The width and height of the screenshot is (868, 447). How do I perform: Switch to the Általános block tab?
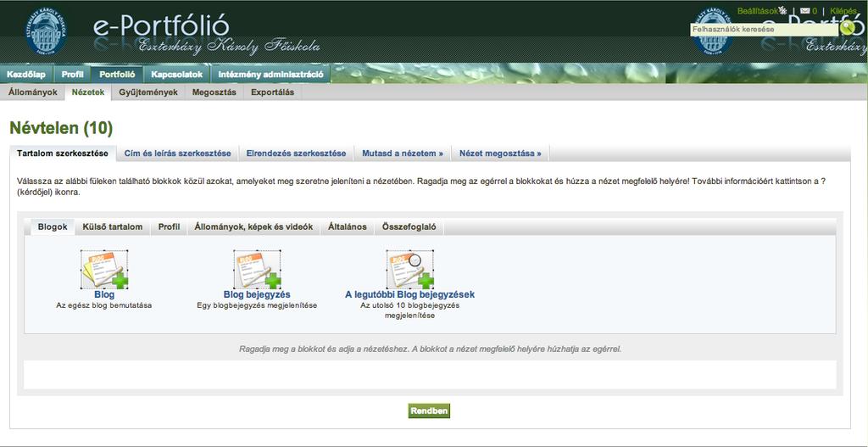click(347, 227)
